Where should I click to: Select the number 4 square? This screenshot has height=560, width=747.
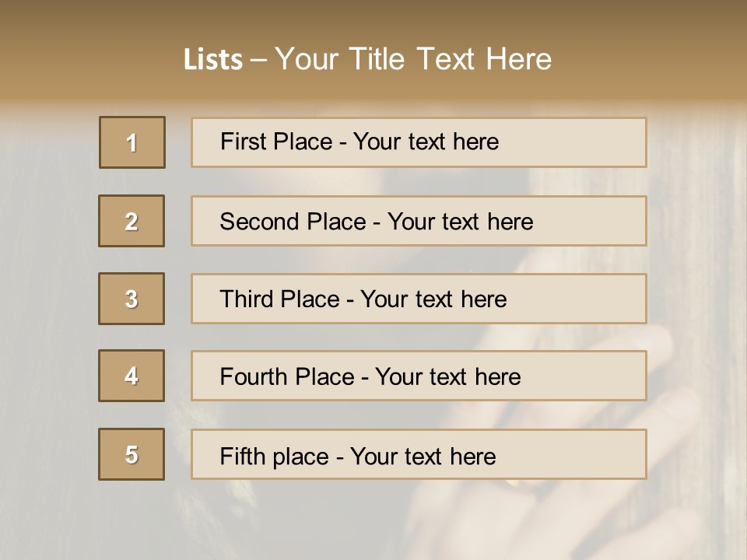132,376
